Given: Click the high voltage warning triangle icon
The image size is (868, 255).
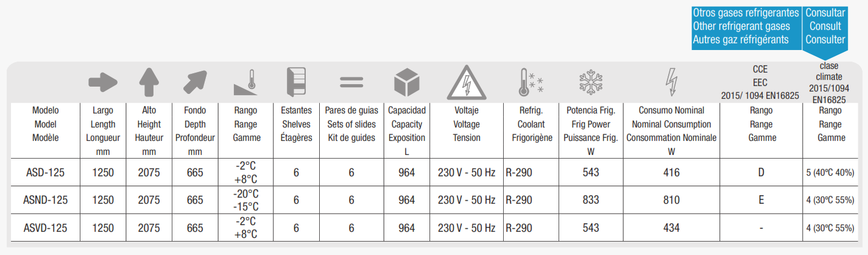Looking at the screenshot, I should point(467,82).
